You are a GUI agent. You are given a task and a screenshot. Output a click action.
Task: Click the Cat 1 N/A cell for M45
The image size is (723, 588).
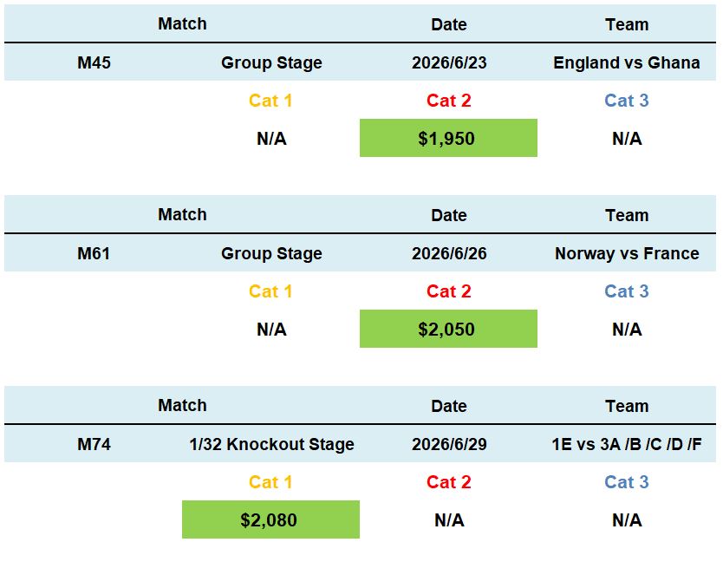[271, 139]
